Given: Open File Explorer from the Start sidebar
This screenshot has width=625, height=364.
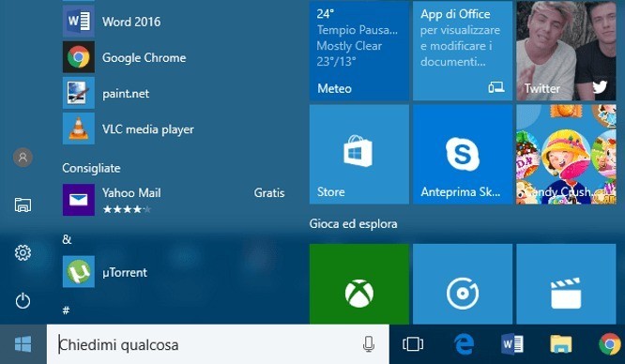Looking at the screenshot, I should click(23, 205).
